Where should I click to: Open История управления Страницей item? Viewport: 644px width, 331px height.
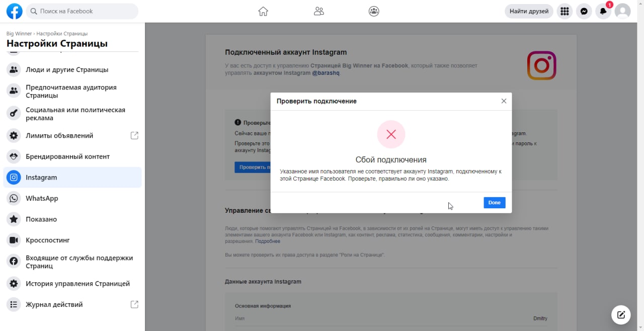click(72, 284)
